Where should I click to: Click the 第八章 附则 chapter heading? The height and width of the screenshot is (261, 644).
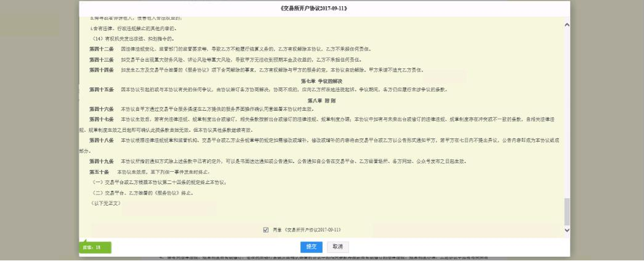[x=321, y=100]
